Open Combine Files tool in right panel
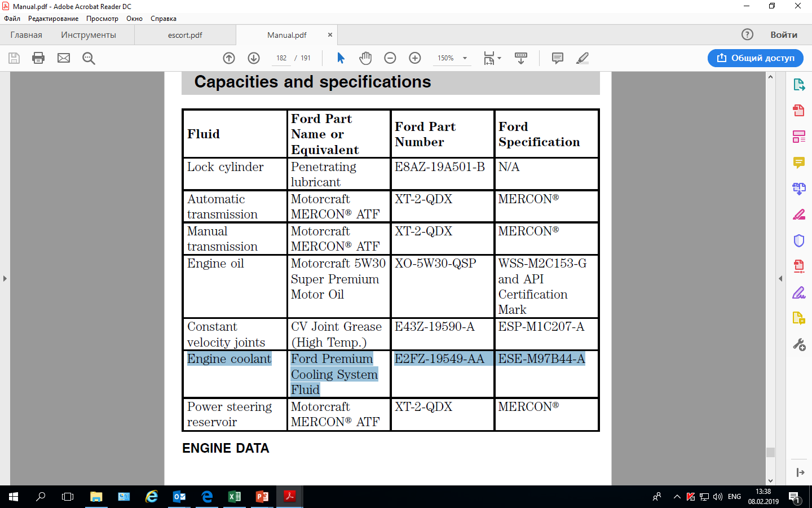Image resolution: width=812 pixels, height=508 pixels. 799,189
